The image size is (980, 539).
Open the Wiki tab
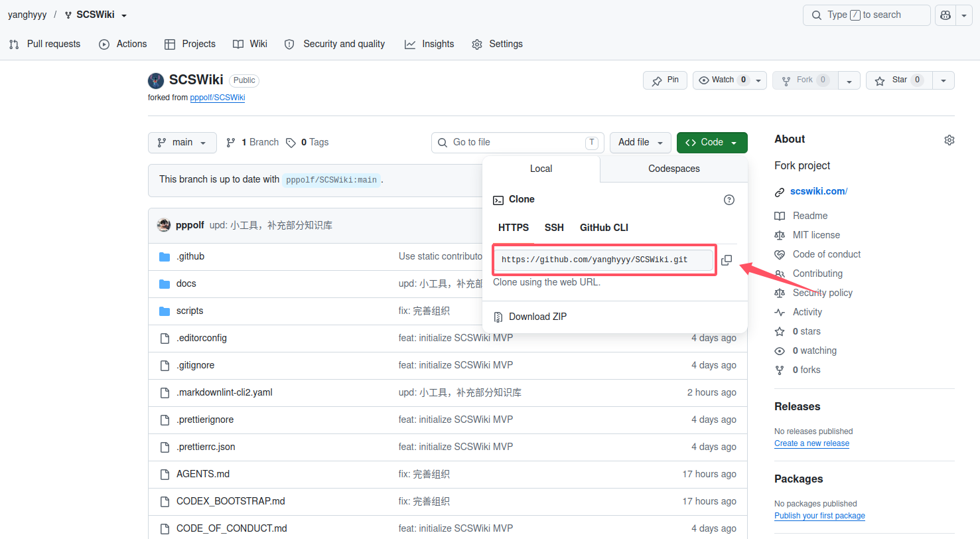(x=250, y=44)
